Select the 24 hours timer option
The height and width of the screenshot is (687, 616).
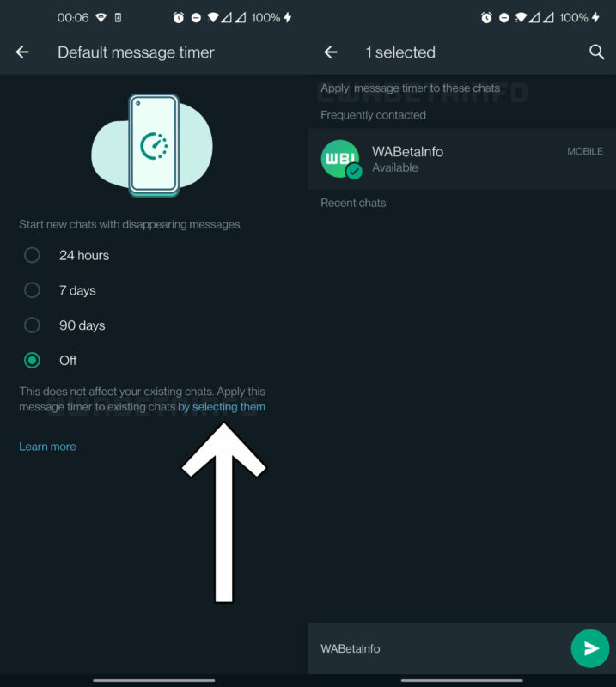32,255
